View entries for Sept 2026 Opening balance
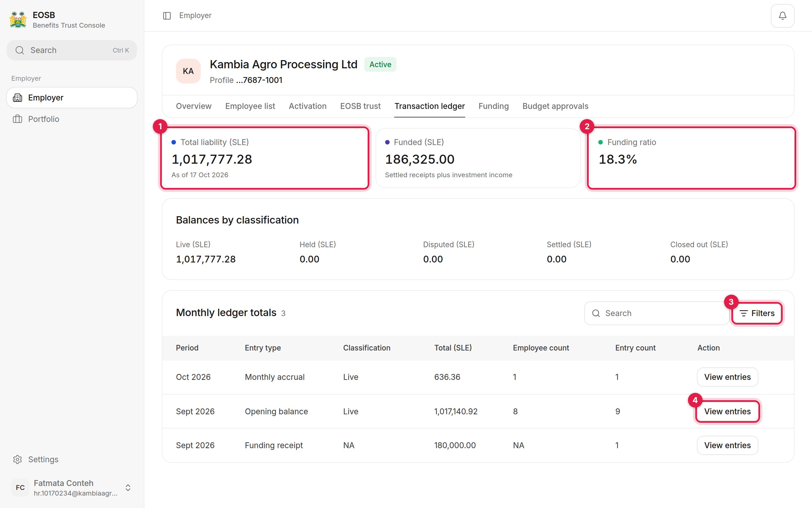 click(x=727, y=411)
